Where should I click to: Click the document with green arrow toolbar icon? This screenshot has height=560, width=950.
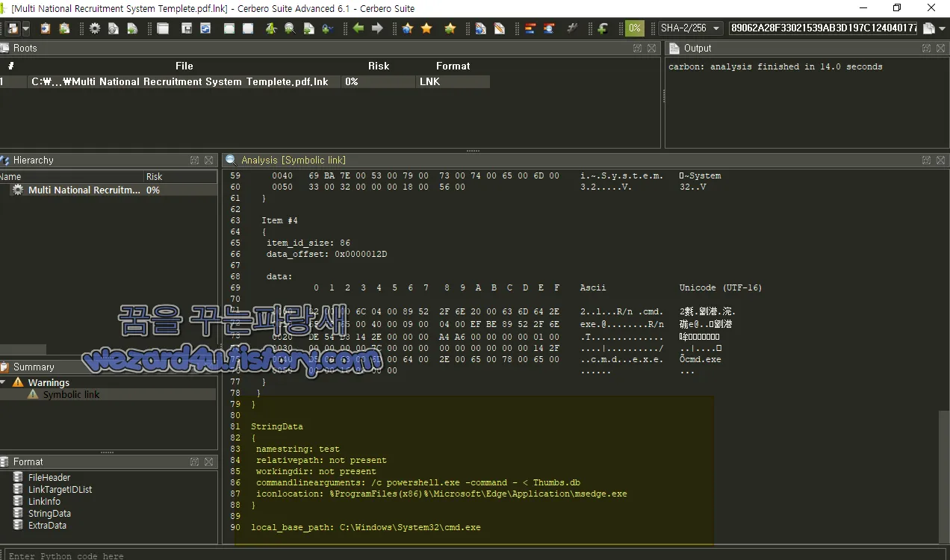[132, 28]
